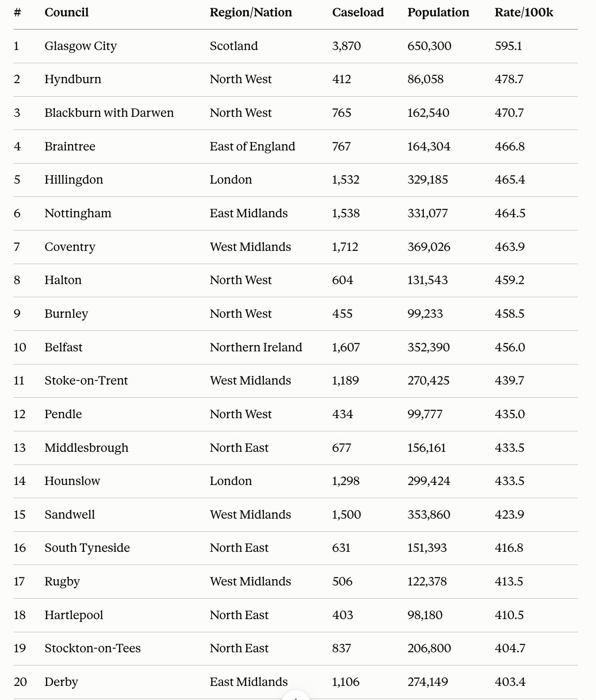Click Middlesbrough council name
Viewport: 596px width, 700px height.
(86, 448)
